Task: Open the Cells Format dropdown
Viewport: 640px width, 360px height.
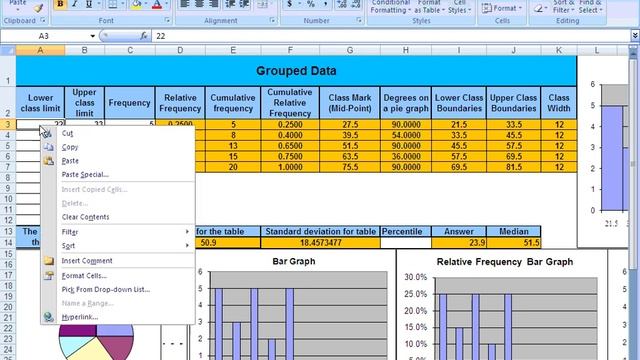Action: pyautogui.click(x=502, y=8)
